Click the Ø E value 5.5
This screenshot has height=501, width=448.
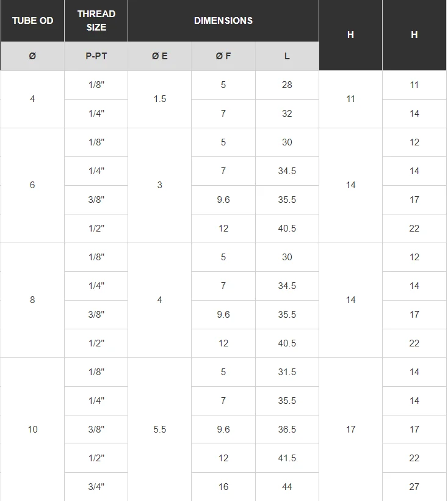tap(159, 430)
